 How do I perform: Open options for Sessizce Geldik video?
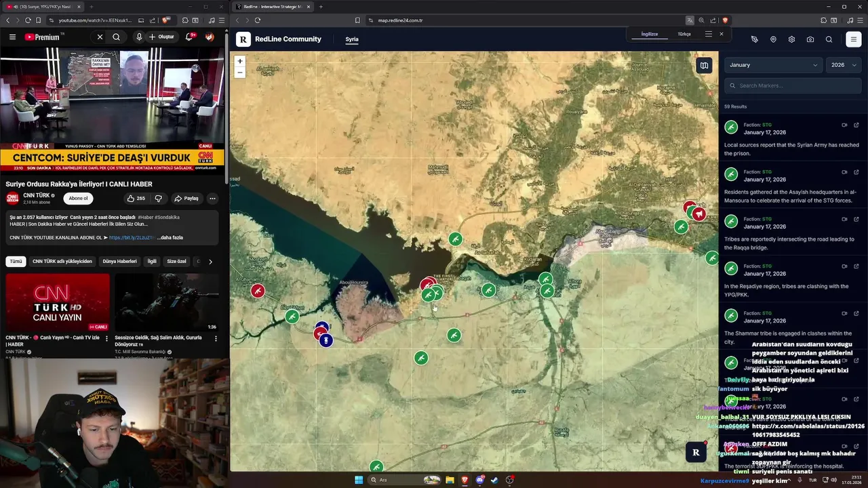coord(216,338)
